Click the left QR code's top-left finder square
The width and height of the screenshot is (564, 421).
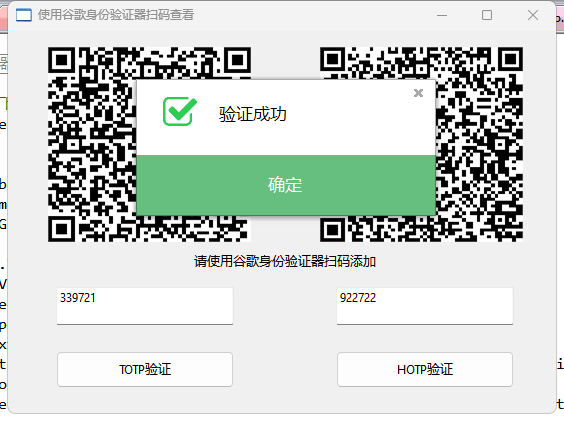[x=62, y=60]
